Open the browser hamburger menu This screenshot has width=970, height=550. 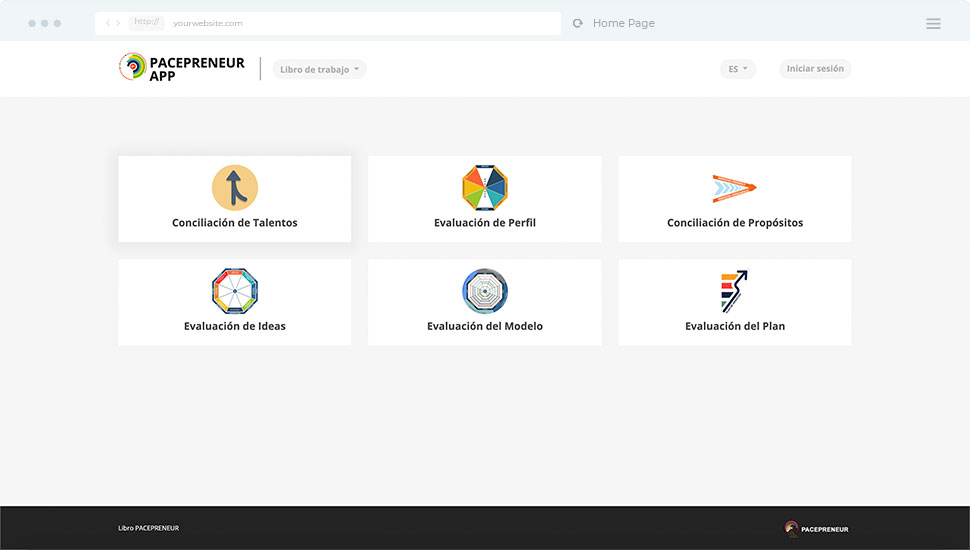[x=933, y=23]
